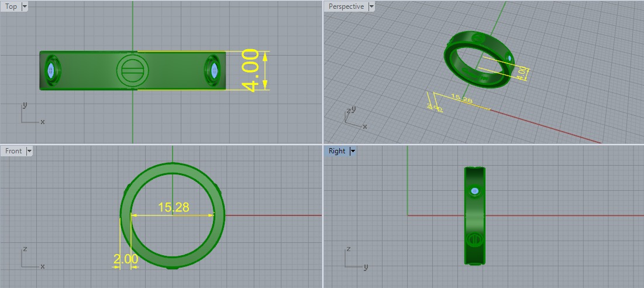This screenshot has height=288, width=644.
Task: Open the Perspective viewport dropdown arrow
Action: pyautogui.click(x=371, y=6)
